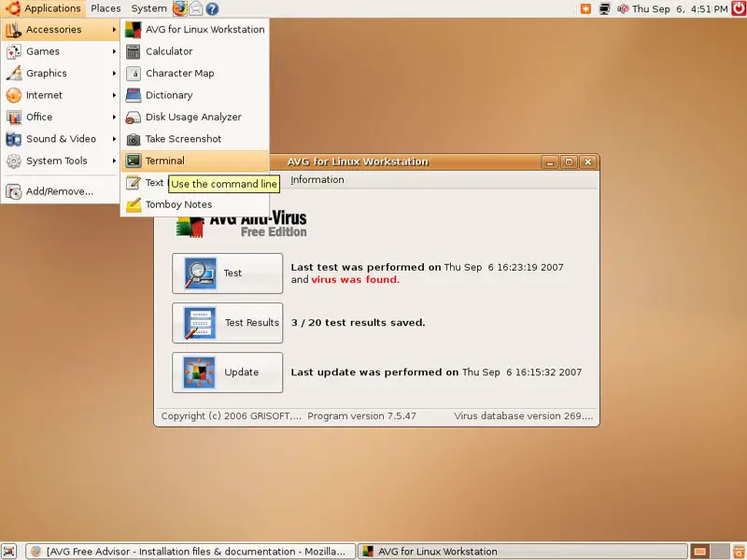
Task: Click the network monitor tray icon
Action: tap(604, 8)
